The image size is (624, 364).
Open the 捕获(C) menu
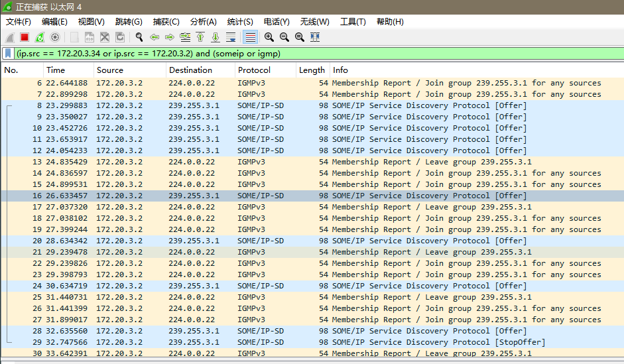tap(166, 21)
